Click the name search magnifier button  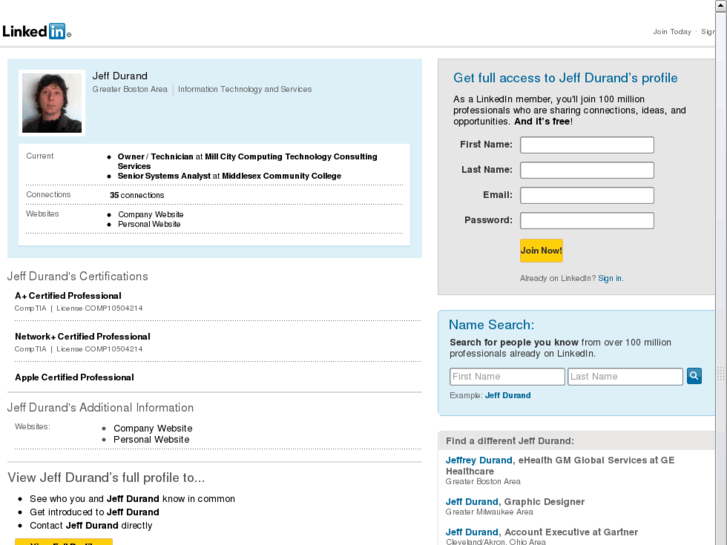click(x=694, y=376)
